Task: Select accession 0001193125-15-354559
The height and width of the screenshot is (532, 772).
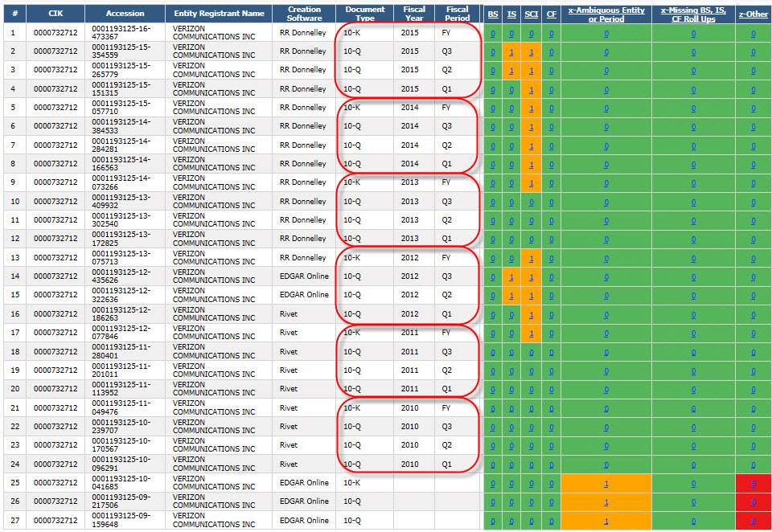Action: 121,51
